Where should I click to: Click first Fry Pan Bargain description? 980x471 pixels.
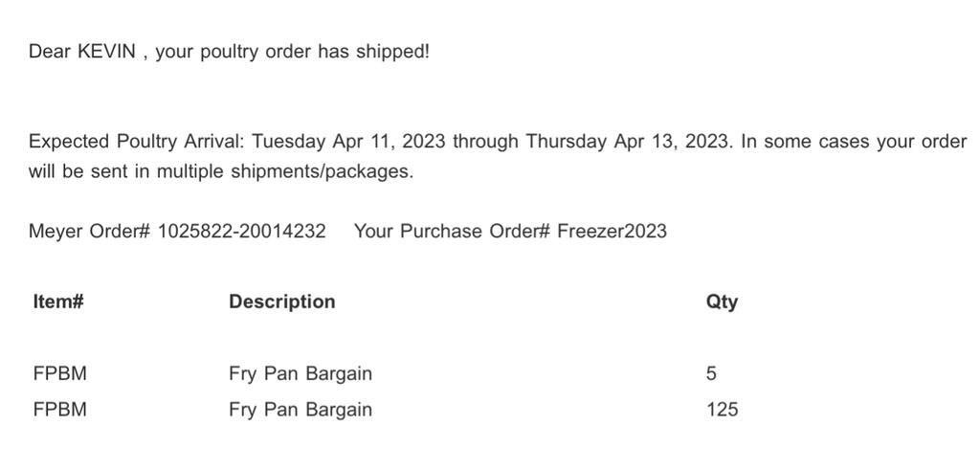coord(301,374)
